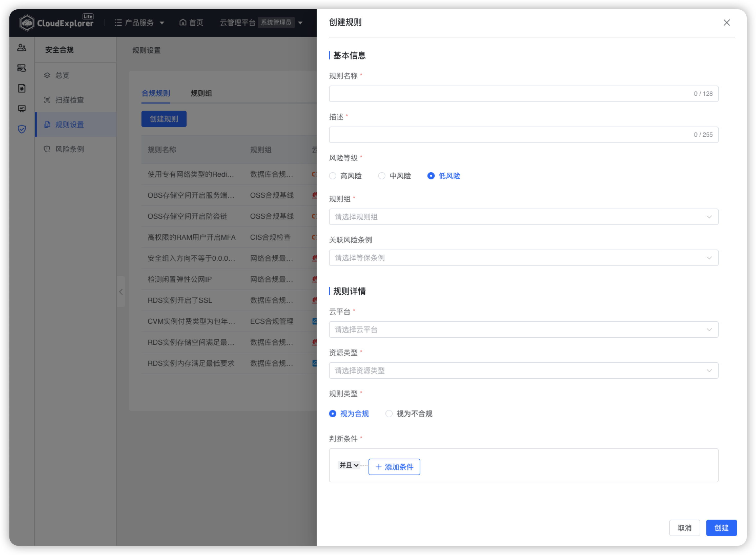Click the 总览 layers icon

pos(47,75)
